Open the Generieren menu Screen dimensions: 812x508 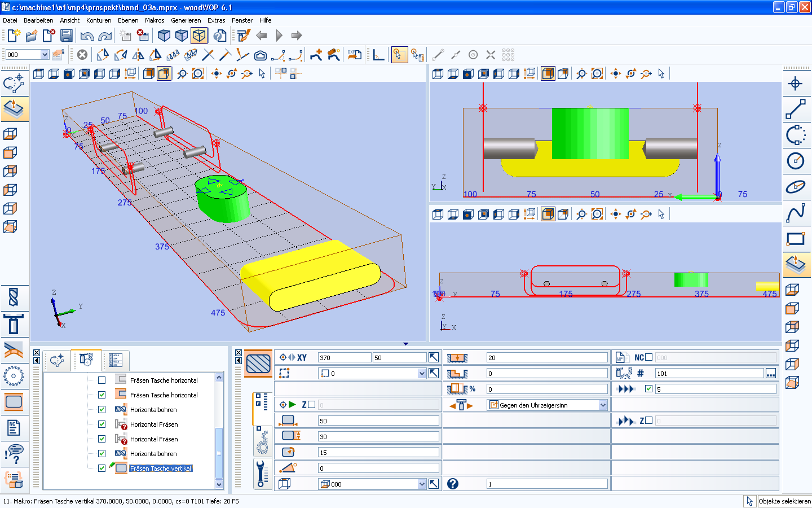pos(186,20)
